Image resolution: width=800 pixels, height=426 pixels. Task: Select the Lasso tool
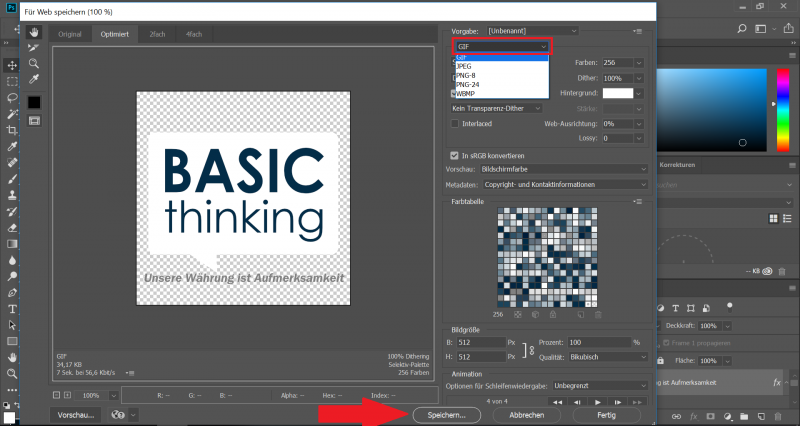pos(12,98)
